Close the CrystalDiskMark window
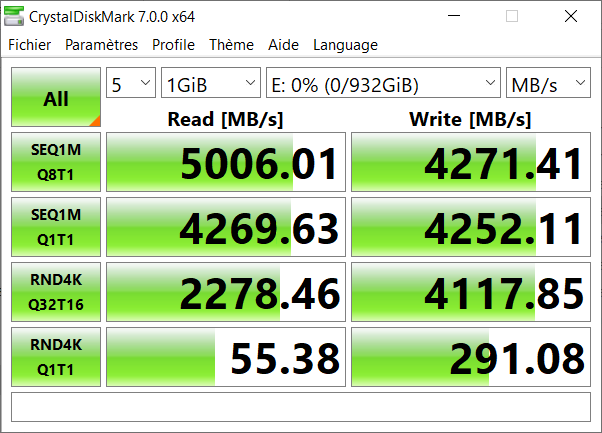 (571, 16)
